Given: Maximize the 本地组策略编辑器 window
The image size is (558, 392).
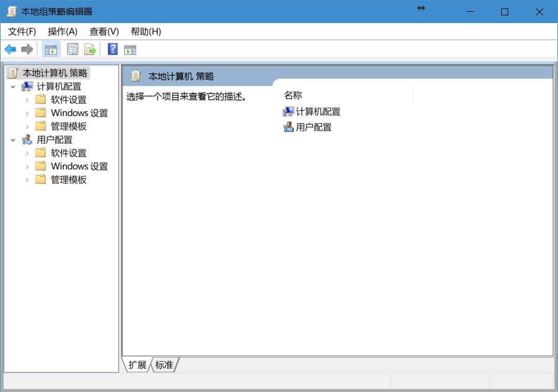Looking at the screenshot, I should pyautogui.click(x=504, y=12).
